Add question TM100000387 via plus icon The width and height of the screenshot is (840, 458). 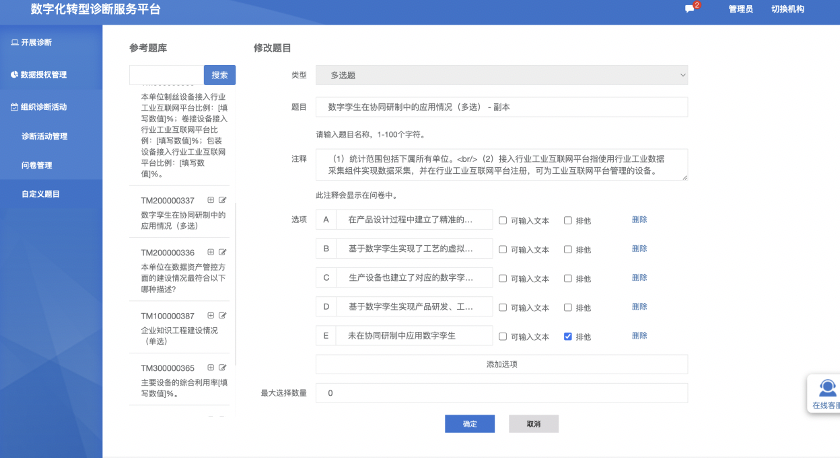click(x=211, y=316)
